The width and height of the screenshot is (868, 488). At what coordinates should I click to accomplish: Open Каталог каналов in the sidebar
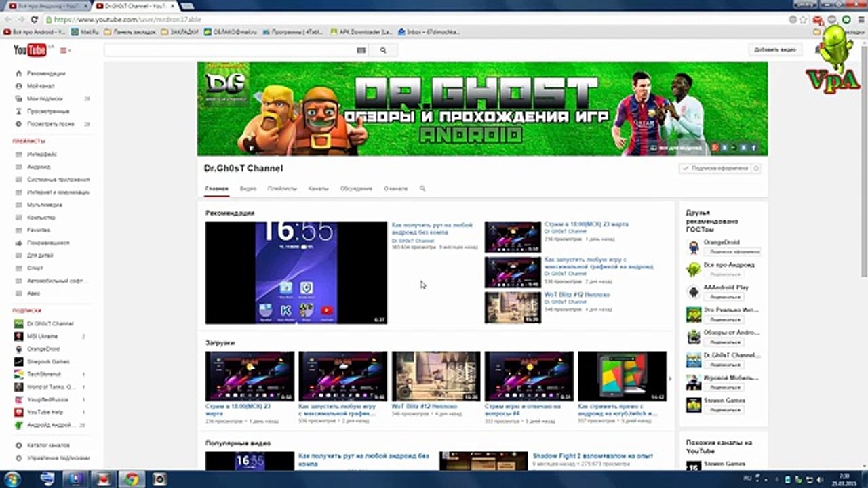(48, 445)
